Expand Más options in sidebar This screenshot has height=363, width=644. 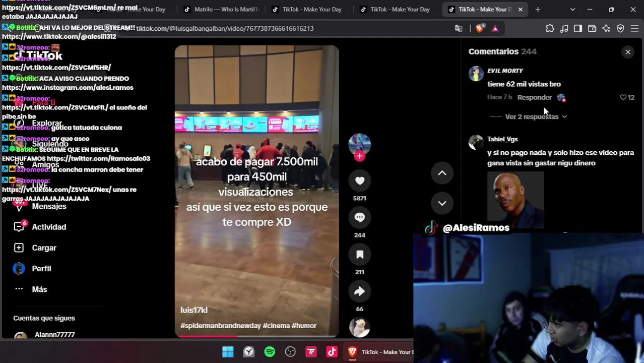tap(39, 289)
